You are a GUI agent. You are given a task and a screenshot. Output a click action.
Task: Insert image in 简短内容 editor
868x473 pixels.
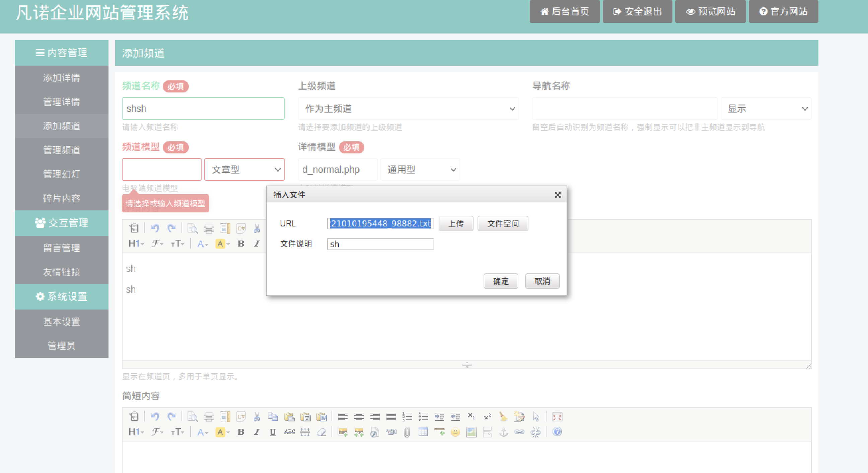click(x=343, y=432)
